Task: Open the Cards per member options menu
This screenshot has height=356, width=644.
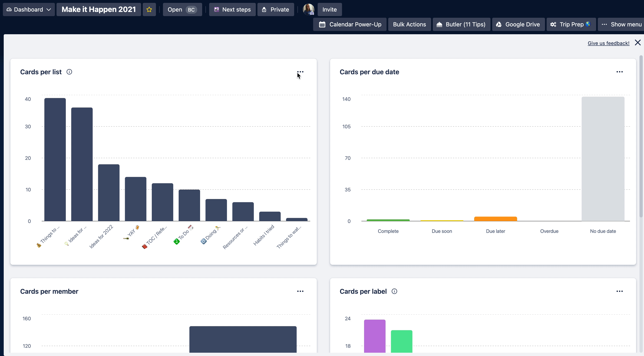Action: click(x=300, y=291)
